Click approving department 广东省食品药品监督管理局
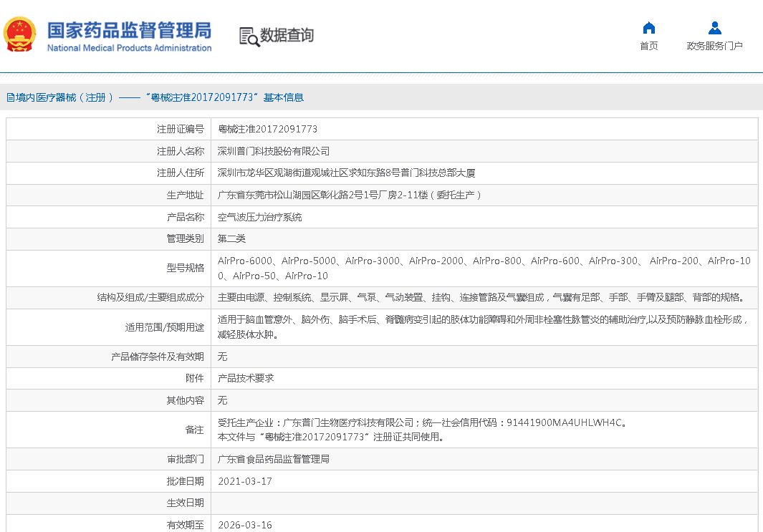 (274, 459)
